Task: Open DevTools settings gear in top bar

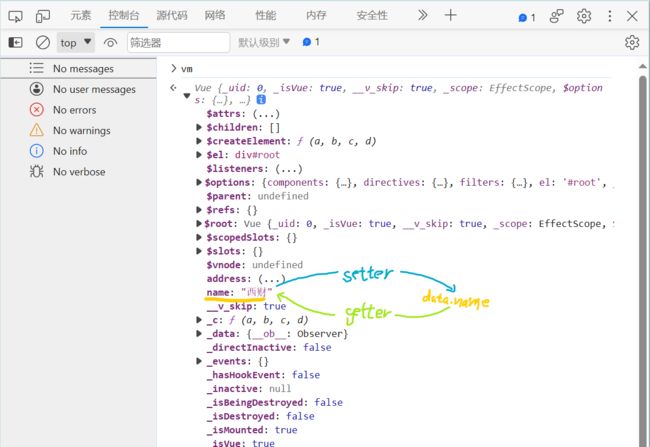Action: point(584,16)
